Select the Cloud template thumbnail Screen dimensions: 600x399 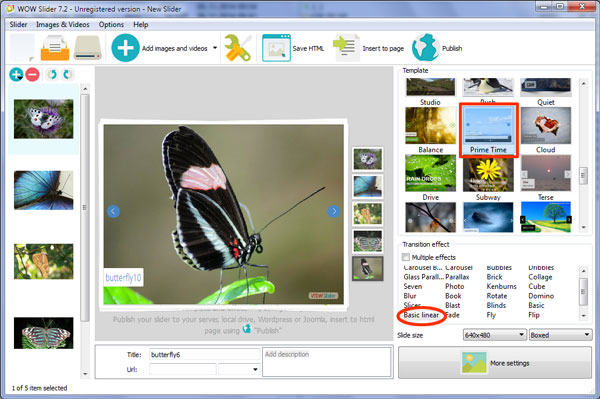(x=546, y=130)
